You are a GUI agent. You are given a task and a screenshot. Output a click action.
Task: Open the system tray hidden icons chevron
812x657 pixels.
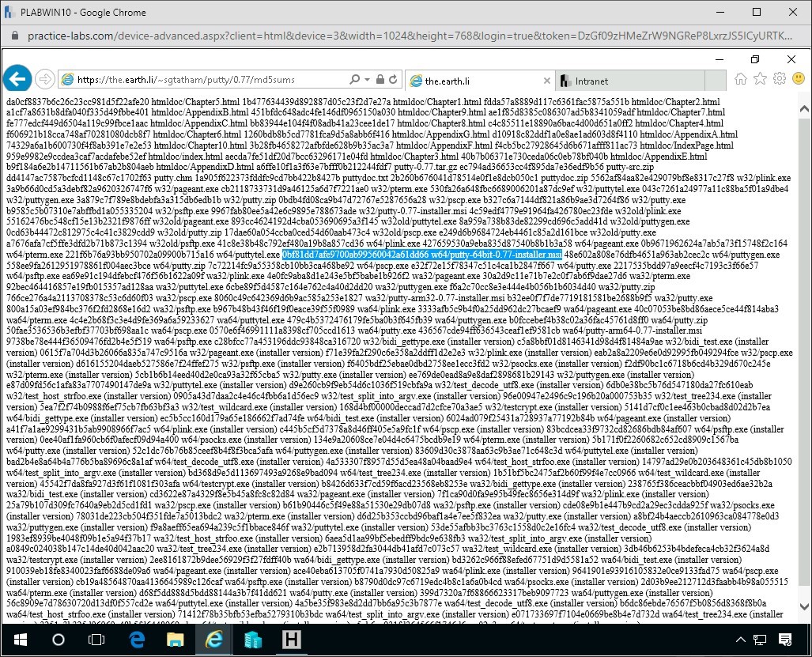point(740,640)
